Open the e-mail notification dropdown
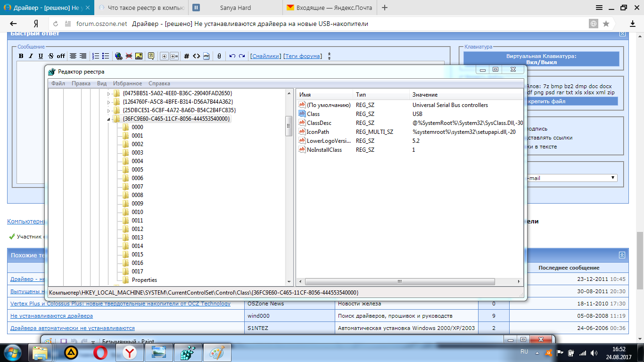 613,178
